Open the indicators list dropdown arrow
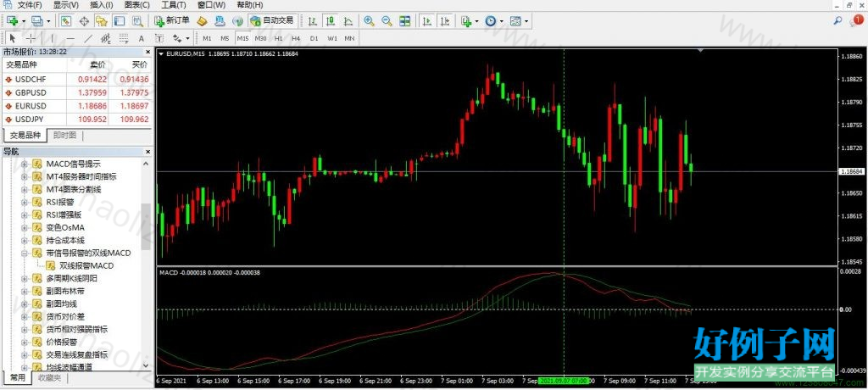 point(476,21)
